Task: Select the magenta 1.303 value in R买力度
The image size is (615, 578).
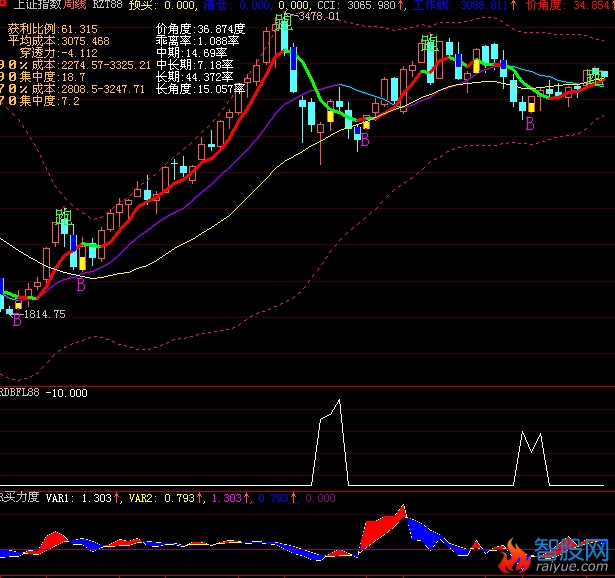Action: coord(230,498)
